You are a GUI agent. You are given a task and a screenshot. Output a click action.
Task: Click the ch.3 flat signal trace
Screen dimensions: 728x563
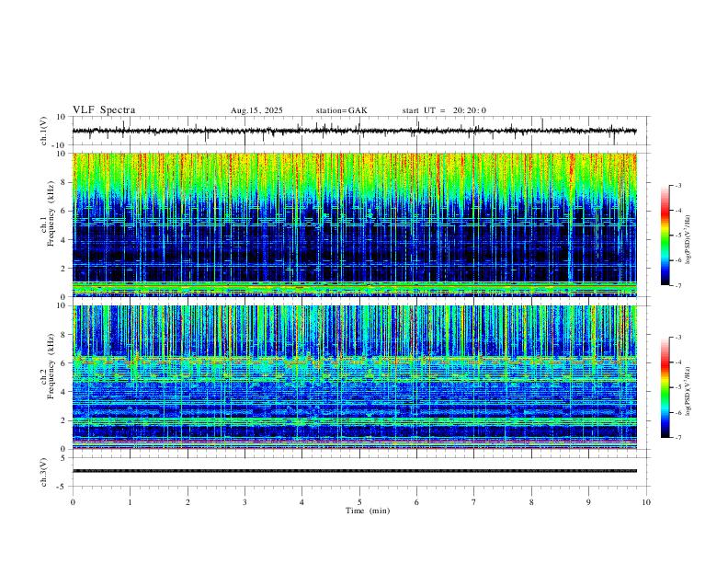point(354,471)
